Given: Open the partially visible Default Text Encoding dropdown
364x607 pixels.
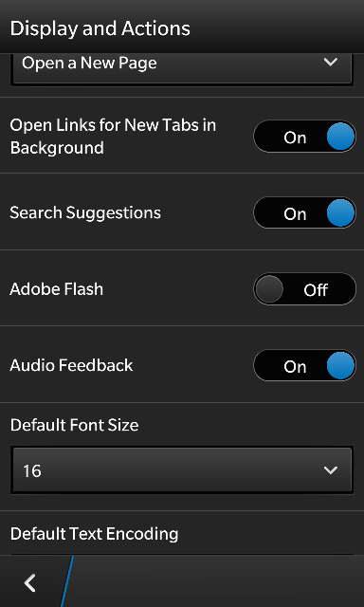Looking at the screenshot, I should (x=182, y=555).
